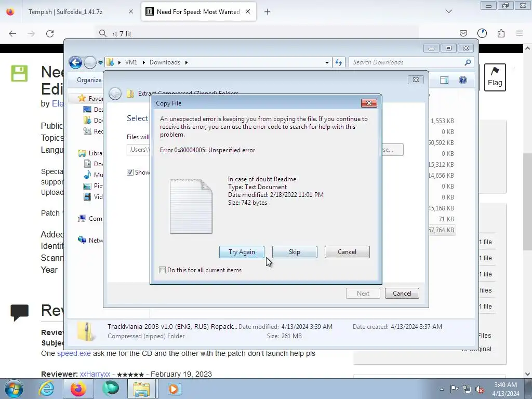Open Firefox downloads progress icon
Image resolution: width=532 pixels, height=399 pixels.
click(482, 33)
